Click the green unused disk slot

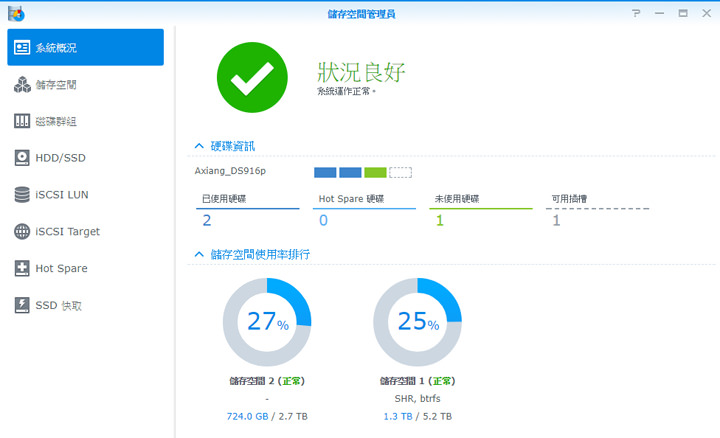point(375,172)
